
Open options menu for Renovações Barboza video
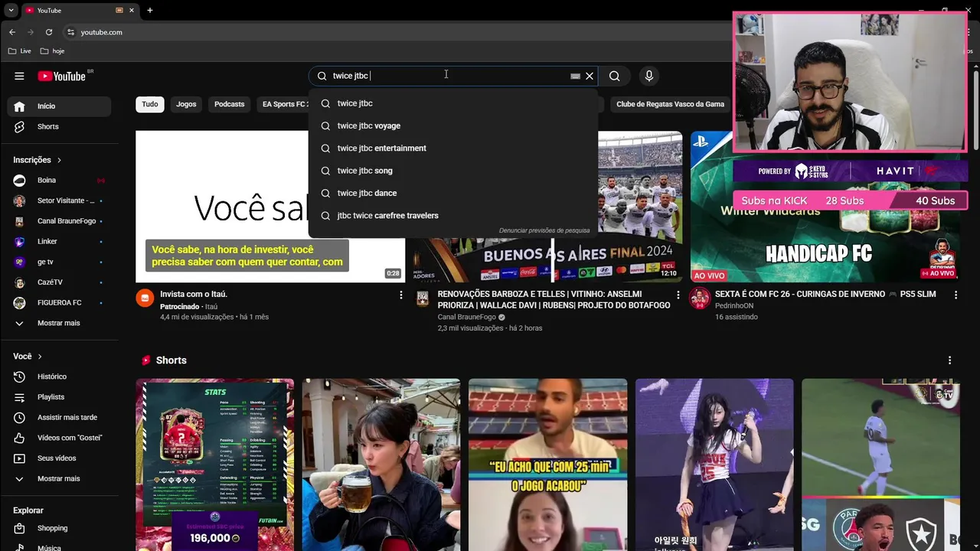tap(678, 295)
